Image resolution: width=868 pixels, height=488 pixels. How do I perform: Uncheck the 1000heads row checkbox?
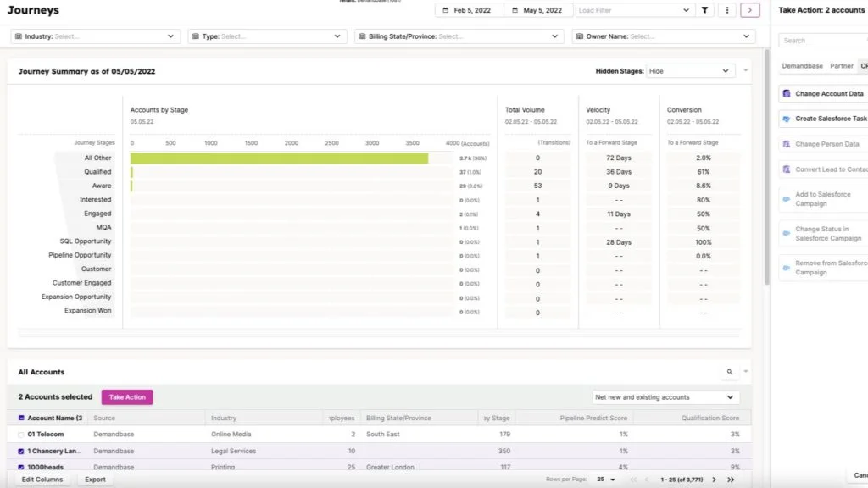coord(21,468)
